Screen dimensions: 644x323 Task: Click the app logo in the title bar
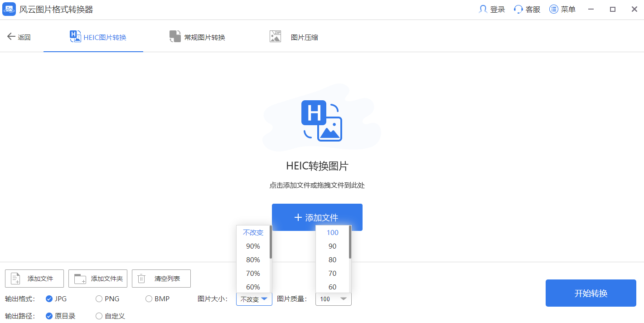pyautogui.click(x=9, y=9)
